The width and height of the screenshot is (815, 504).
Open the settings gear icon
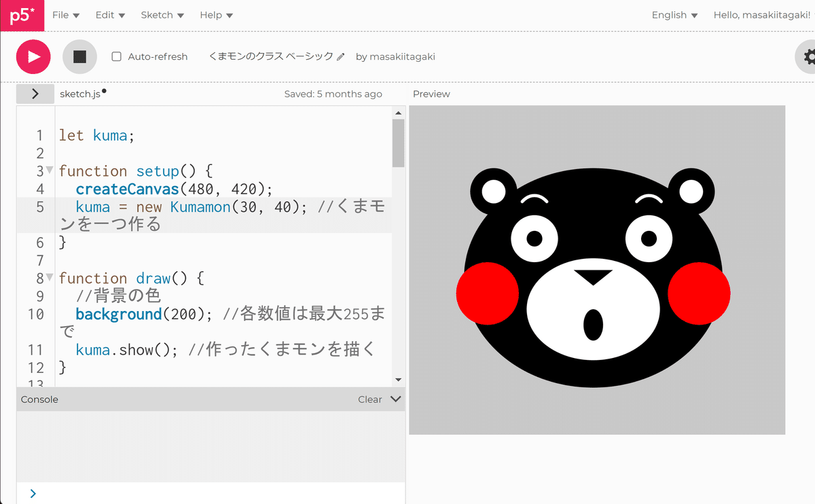coord(808,56)
